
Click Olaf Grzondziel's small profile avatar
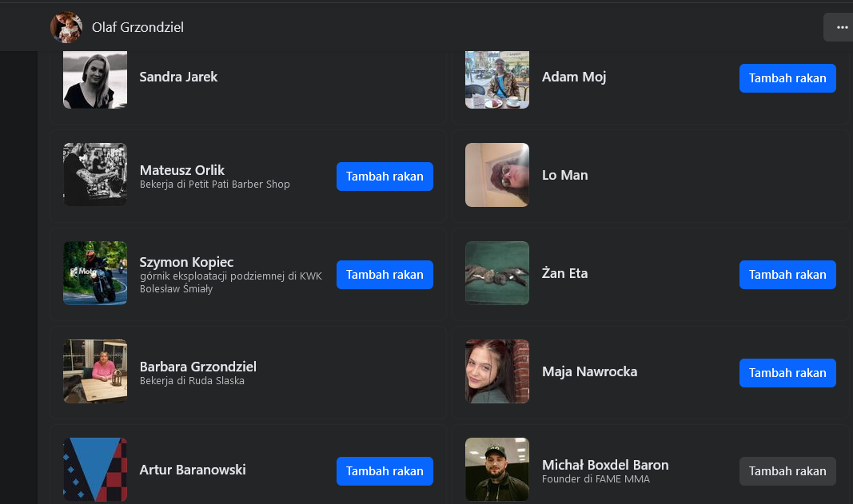coord(66,27)
